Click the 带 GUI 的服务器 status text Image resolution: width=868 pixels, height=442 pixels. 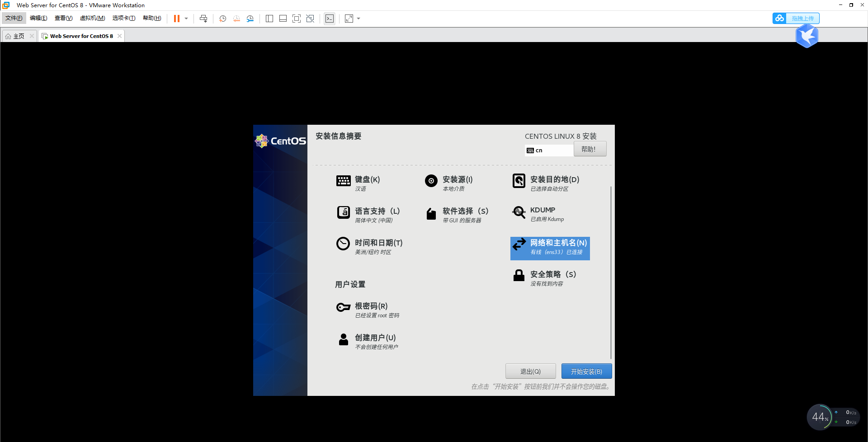(462, 221)
